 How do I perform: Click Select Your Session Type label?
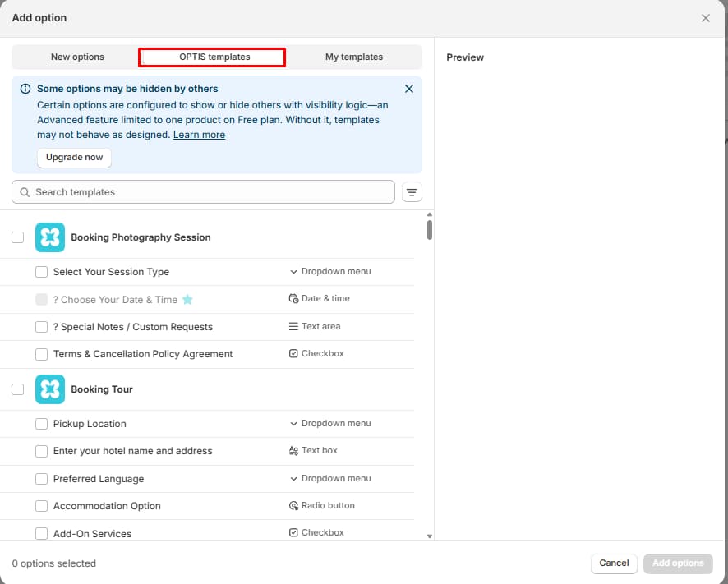click(111, 272)
